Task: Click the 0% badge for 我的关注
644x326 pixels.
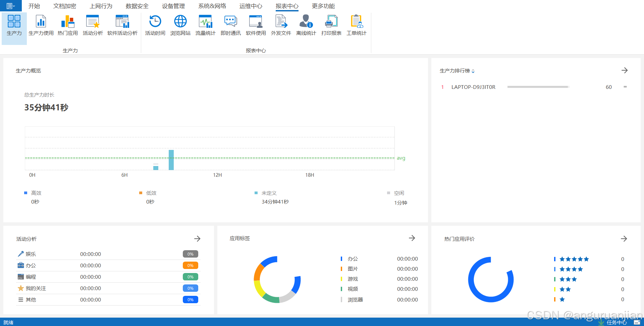Action: (x=191, y=288)
